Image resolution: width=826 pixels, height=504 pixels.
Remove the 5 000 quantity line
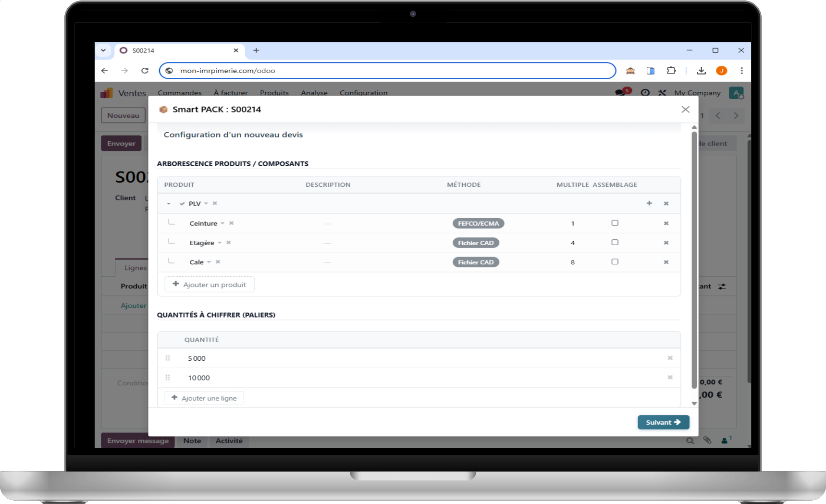pos(670,358)
